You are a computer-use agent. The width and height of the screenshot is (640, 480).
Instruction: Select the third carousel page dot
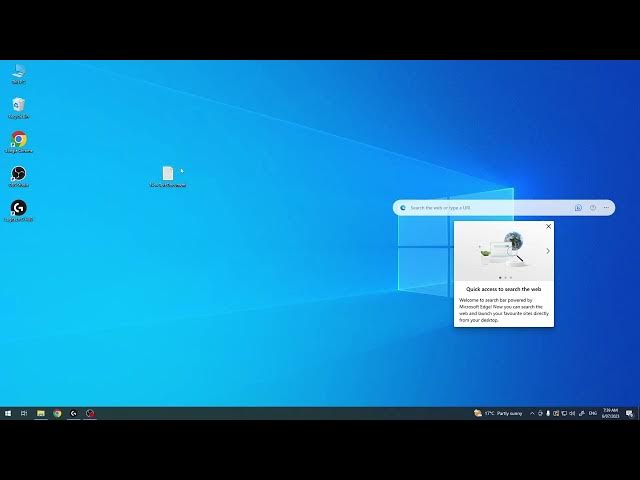tap(511, 278)
